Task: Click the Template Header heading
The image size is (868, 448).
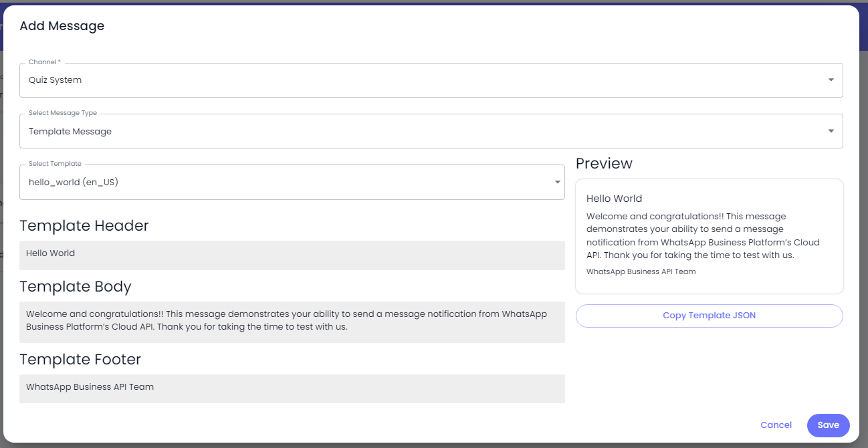Action: pos(84,226)
